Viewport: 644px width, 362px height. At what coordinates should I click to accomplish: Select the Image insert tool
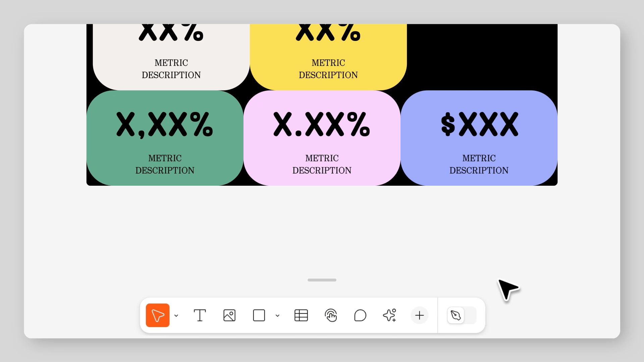(229, 316)
